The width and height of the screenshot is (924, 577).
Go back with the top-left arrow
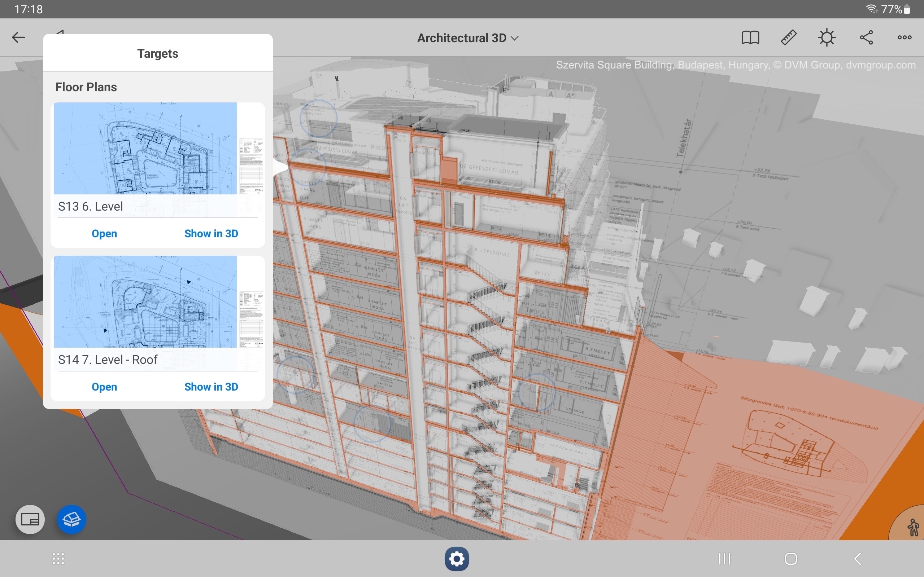[18, 38]
